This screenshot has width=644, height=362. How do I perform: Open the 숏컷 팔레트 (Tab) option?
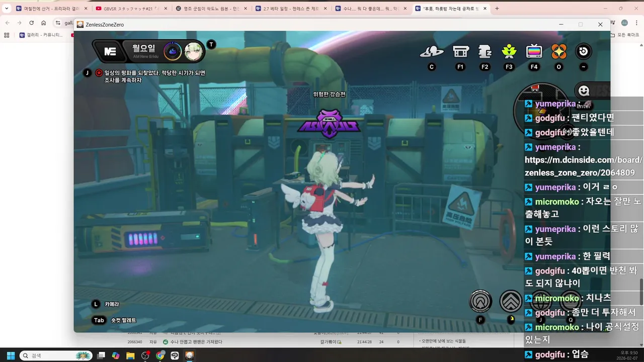(x=123, y=320)
